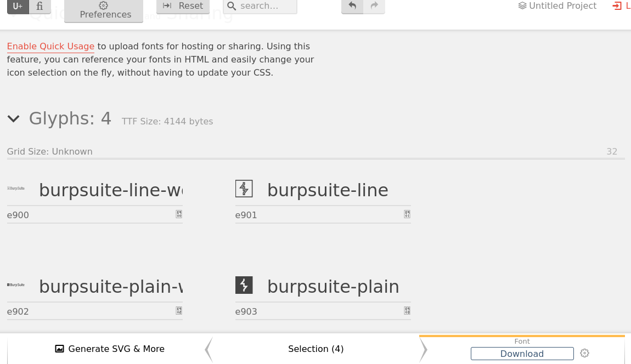631x364 pixels.
Task: Open Generate SVG & More tab
Action: [109, 349]
